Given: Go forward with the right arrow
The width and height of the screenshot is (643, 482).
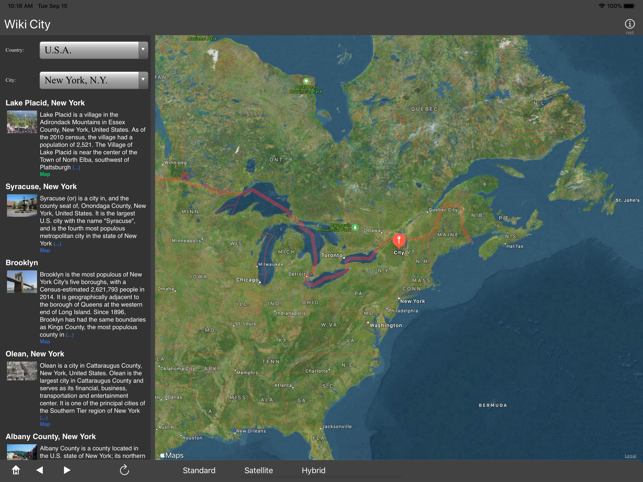Looking at the screenshot, I should pyautogui.click(x=67, y=470).
